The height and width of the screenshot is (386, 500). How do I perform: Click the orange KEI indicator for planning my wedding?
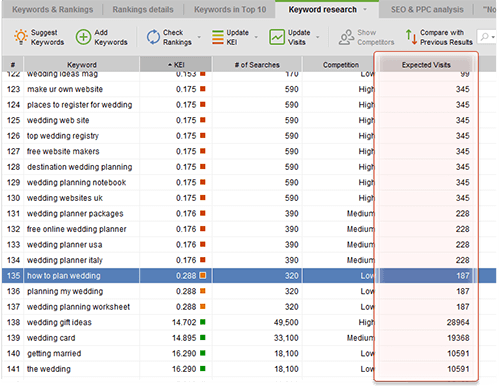tap(203, 291)
